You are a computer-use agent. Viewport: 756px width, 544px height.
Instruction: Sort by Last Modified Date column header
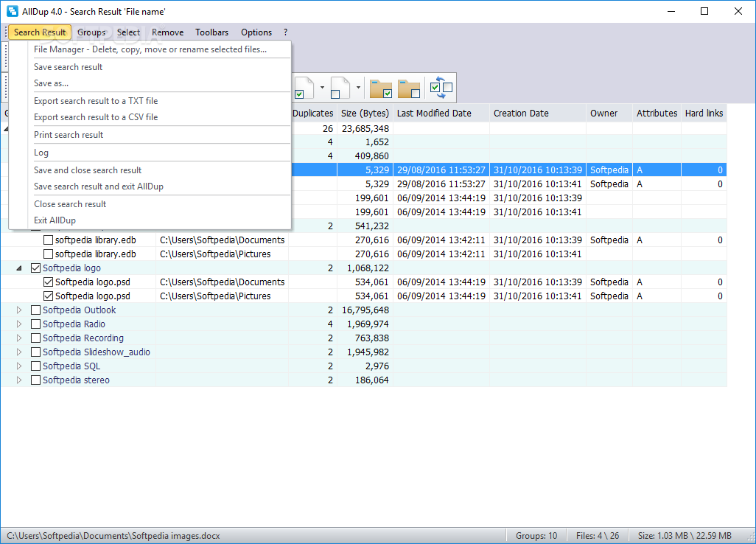[441, 114]
